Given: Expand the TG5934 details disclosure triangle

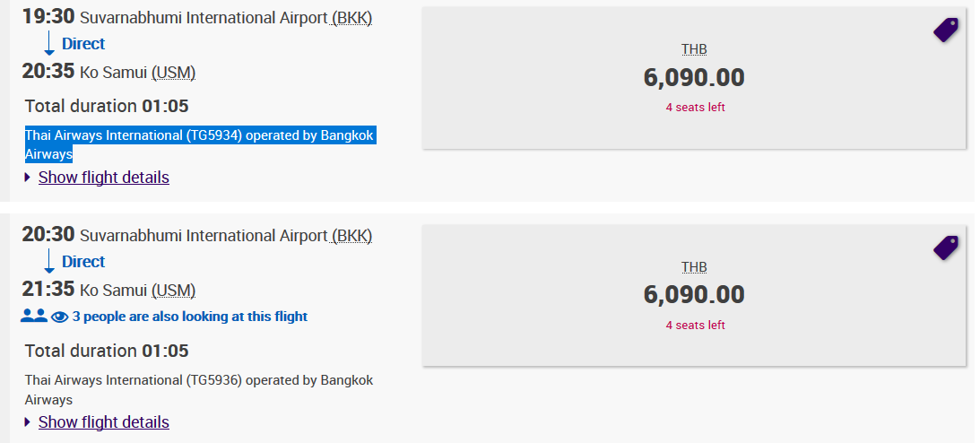Looking at the screenshot, I should click(28, 178).
